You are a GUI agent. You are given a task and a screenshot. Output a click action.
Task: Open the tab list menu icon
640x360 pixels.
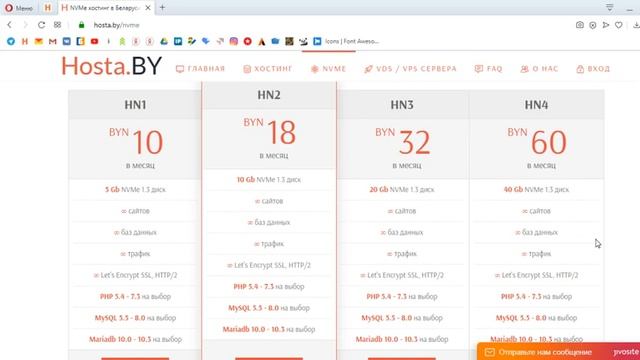[609, 7]
